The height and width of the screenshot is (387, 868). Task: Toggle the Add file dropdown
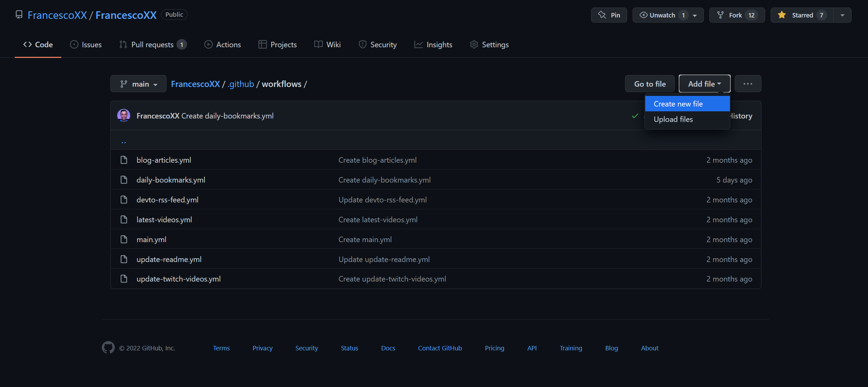(705, 84)
